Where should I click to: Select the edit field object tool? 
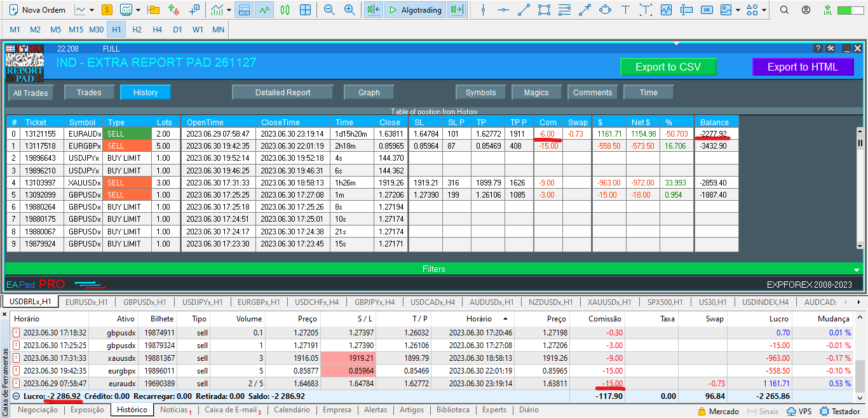point(686,10)
